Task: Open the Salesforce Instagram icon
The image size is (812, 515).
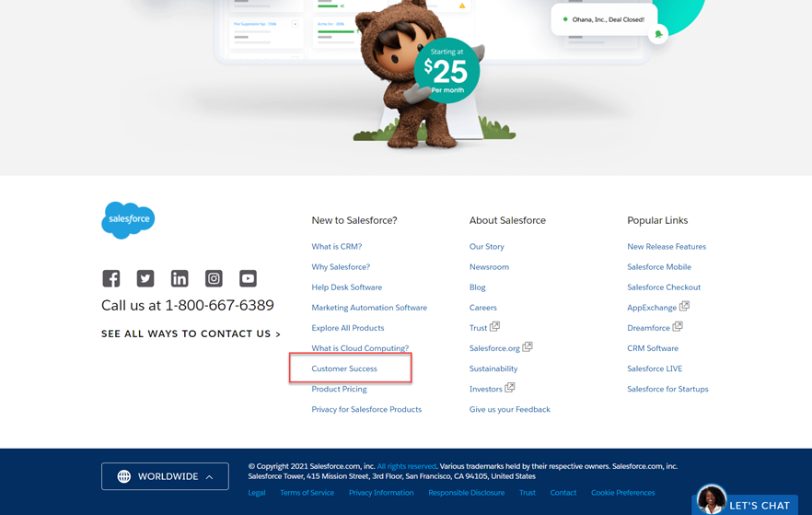Action: click(x=214, y=278)
